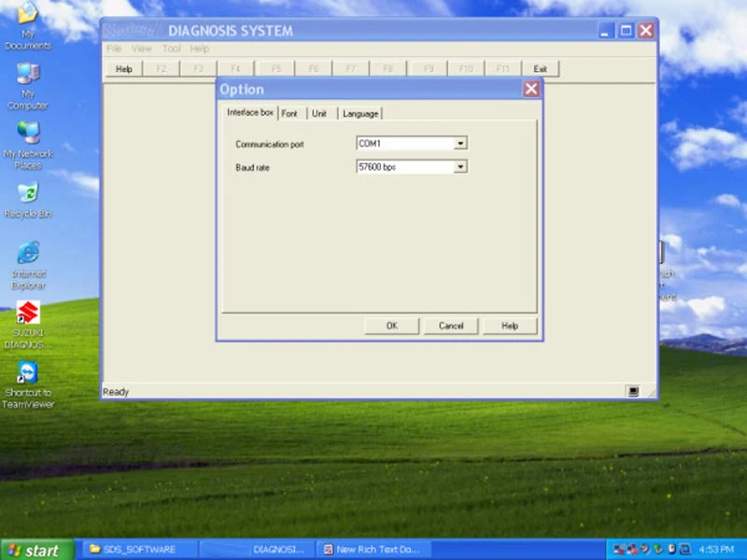Select the My Computer desktop icon
The width and height of the screenshot is (747, 560).
click(x=28, y=86)
